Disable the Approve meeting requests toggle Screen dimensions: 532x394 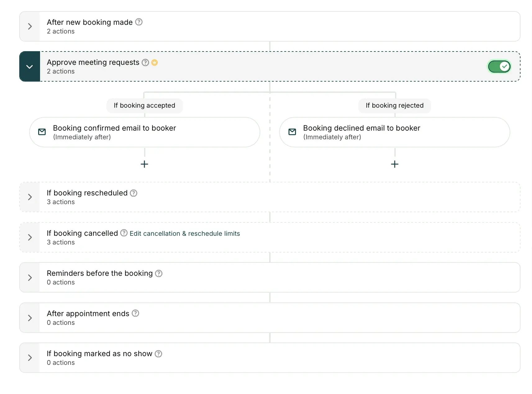tap(499, 66)
